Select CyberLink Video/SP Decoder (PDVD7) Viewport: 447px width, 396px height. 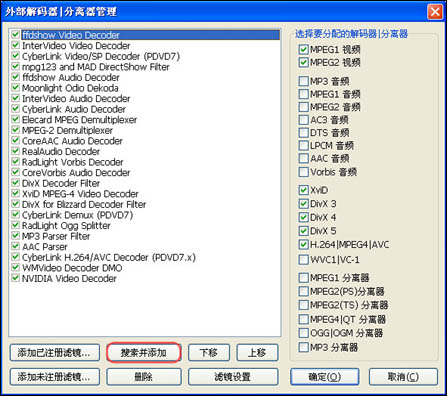tap(101, 56)
